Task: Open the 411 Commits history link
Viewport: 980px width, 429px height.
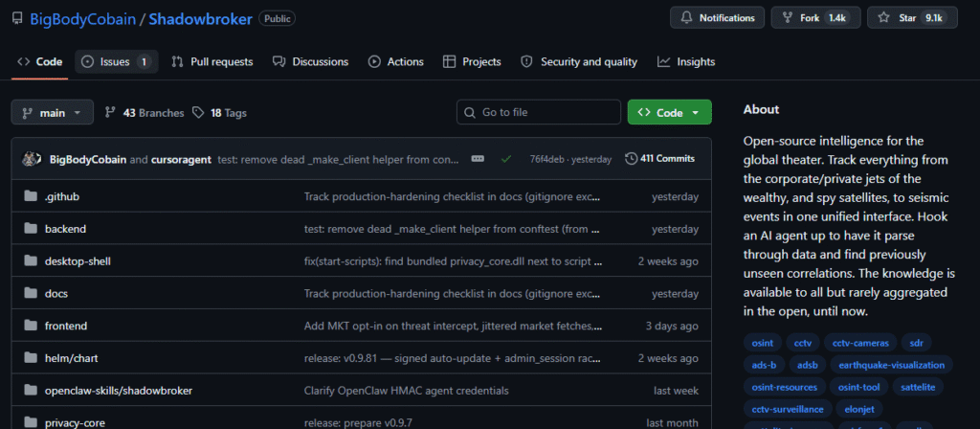Action: pos(660,159)
